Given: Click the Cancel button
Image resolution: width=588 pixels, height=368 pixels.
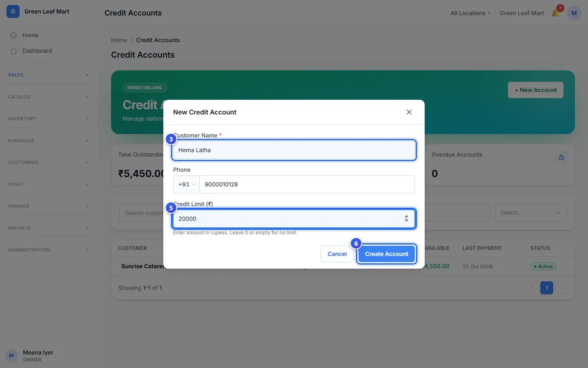Looking at the screenshot, I should pyautogui.click(x=337, y=254).
